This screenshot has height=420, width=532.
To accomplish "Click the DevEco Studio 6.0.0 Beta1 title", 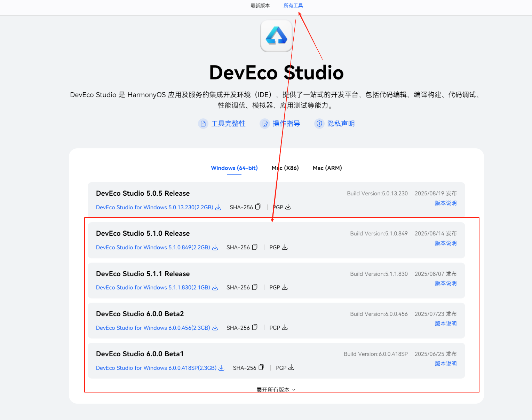I will point(140,354).
